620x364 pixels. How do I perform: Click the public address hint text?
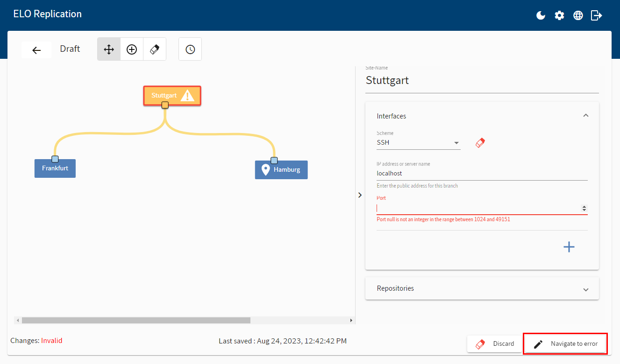point(417,186)
